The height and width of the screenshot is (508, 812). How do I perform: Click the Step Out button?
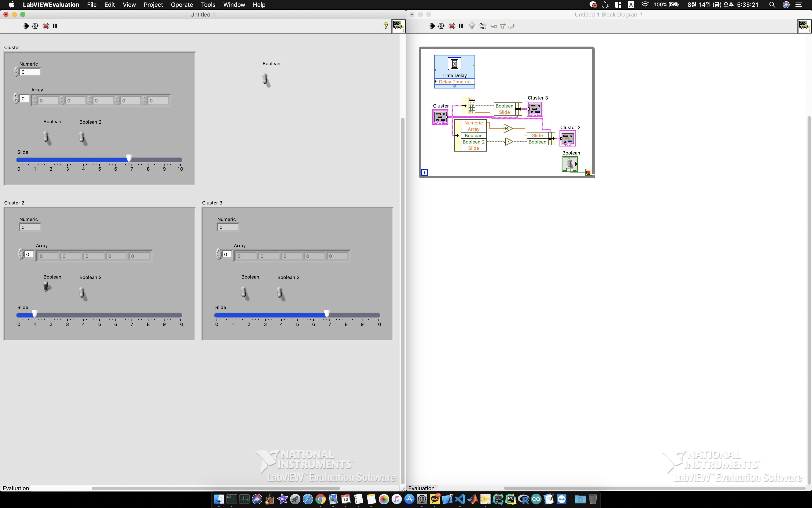coord(511,26)
